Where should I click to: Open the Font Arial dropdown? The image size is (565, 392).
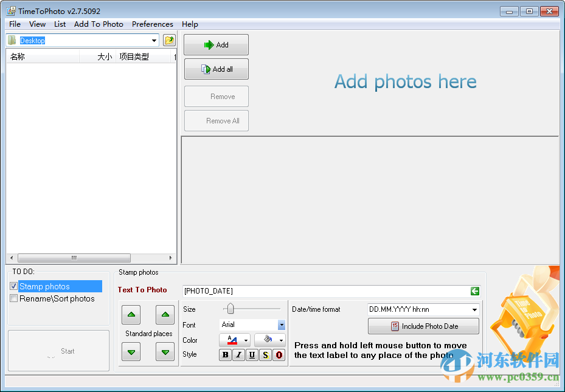(282, 325)
